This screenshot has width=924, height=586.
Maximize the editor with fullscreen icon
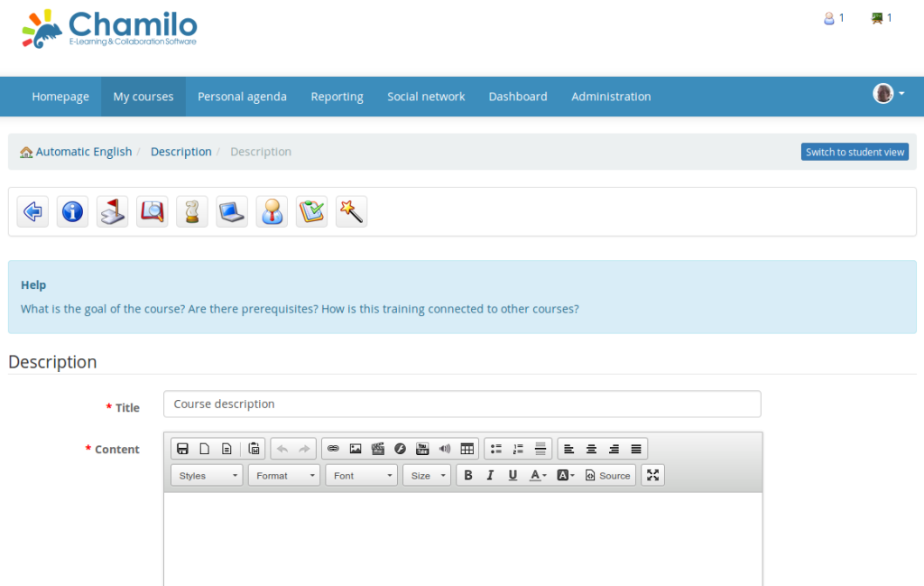coord(653,475)
